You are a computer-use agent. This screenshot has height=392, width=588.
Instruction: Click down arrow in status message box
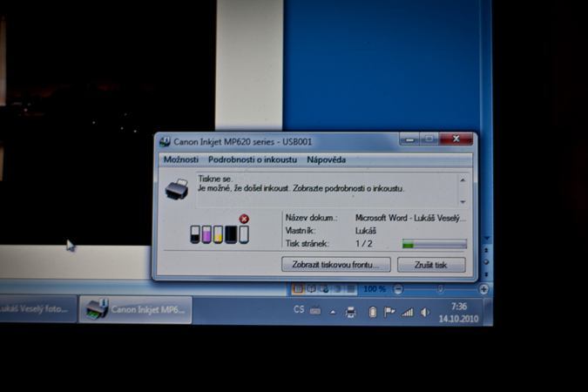click(463, 202)
